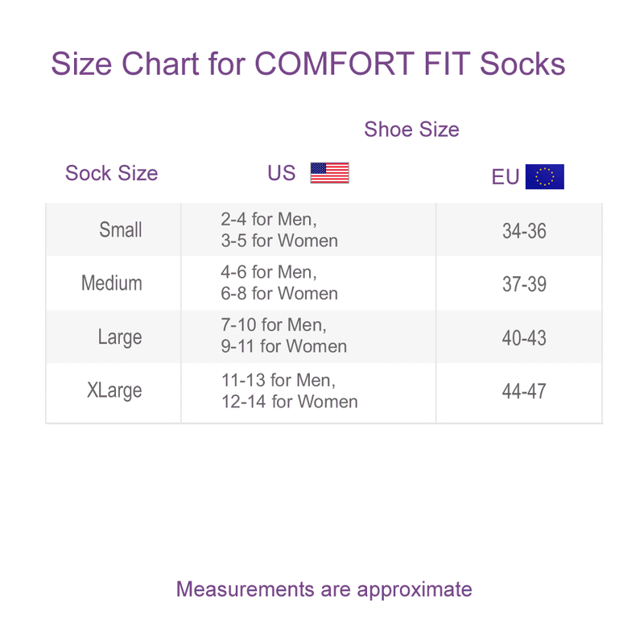Click the EU column label
The image size is (644, 644).
click(506, 177)
